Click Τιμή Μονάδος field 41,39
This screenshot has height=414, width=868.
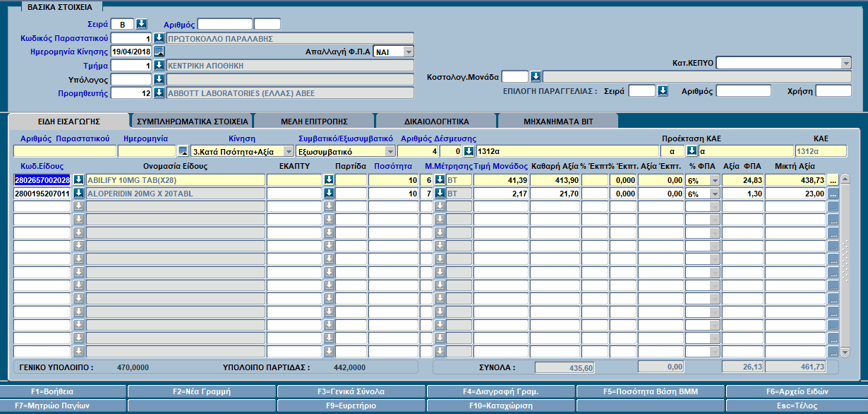tap(500, 180)
